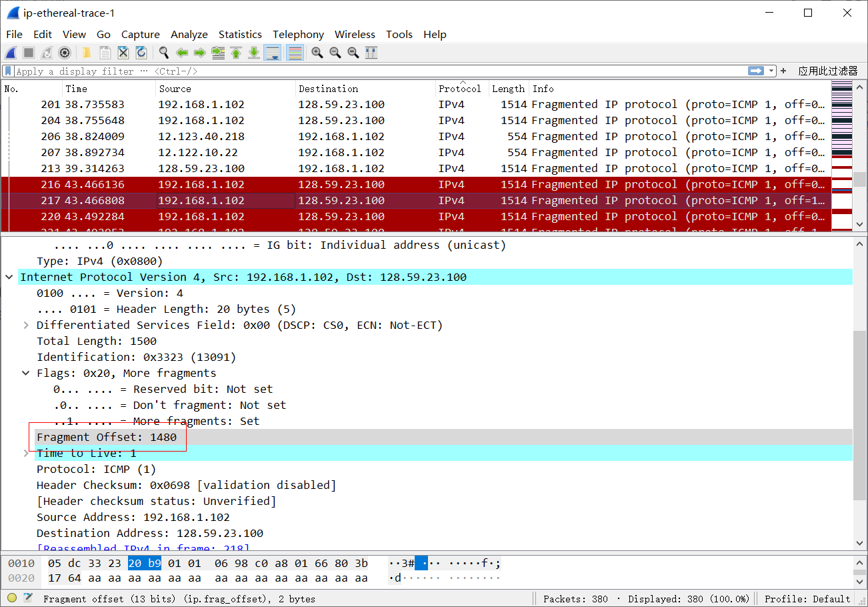The width and height of the screenshot is (868, 607).
Task: Click the Profile: Default status entry
Action: [807, 598]
